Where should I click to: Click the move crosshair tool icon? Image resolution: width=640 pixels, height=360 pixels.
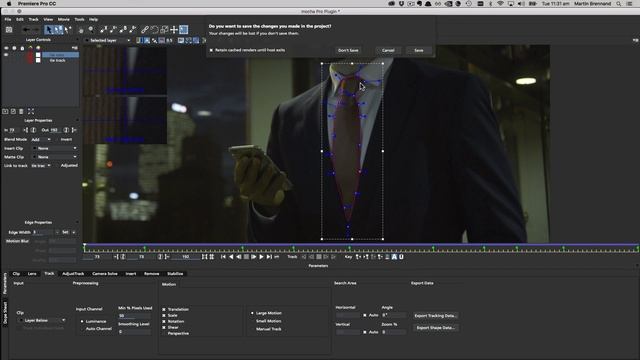(174, 29)
